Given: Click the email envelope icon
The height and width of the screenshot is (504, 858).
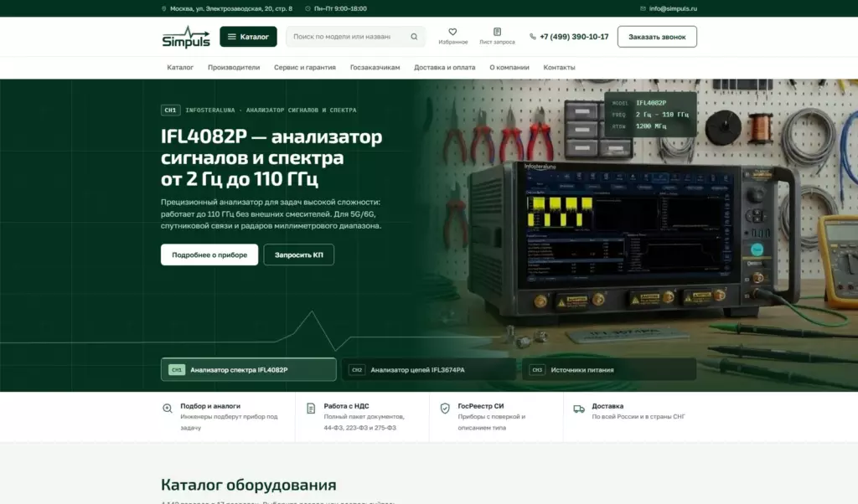Looking at the screenshot, I should [643, 8].
